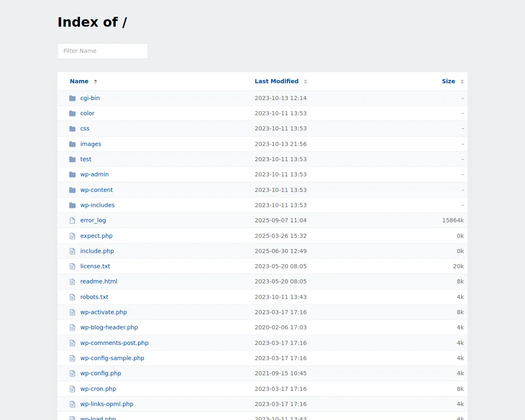
Task: Toggle sort arrows next to Size header
Action: [x=462, y=82]
